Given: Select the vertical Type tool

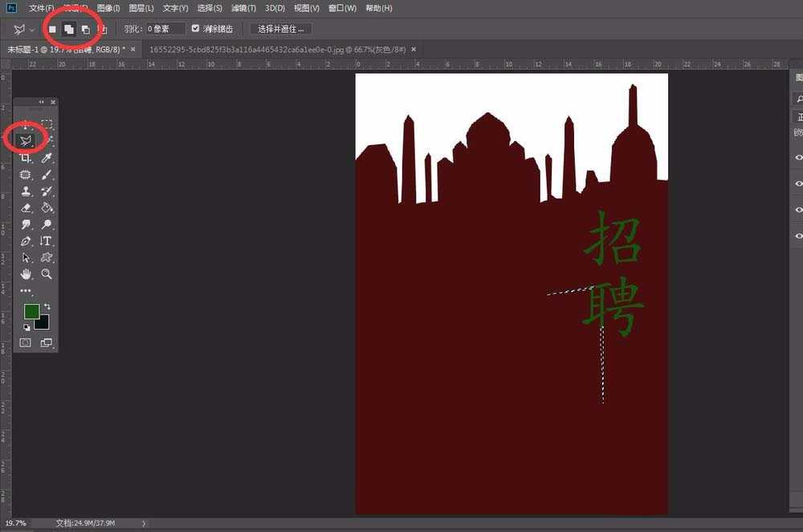Looking at the screenshot, I should pyautogui.click(x=47, y=241).
